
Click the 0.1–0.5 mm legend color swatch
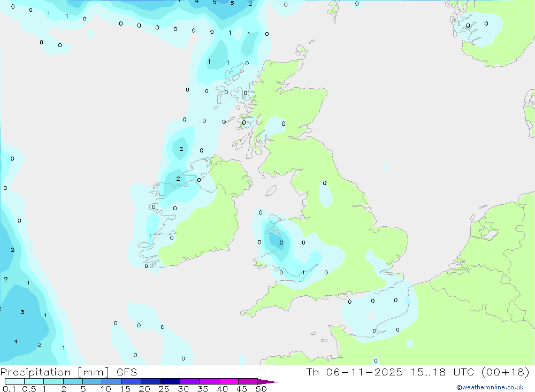point(14,381)
